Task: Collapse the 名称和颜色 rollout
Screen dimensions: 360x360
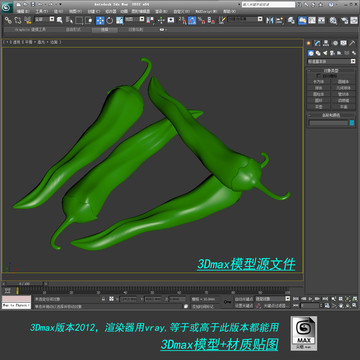Action: [331, 115]
